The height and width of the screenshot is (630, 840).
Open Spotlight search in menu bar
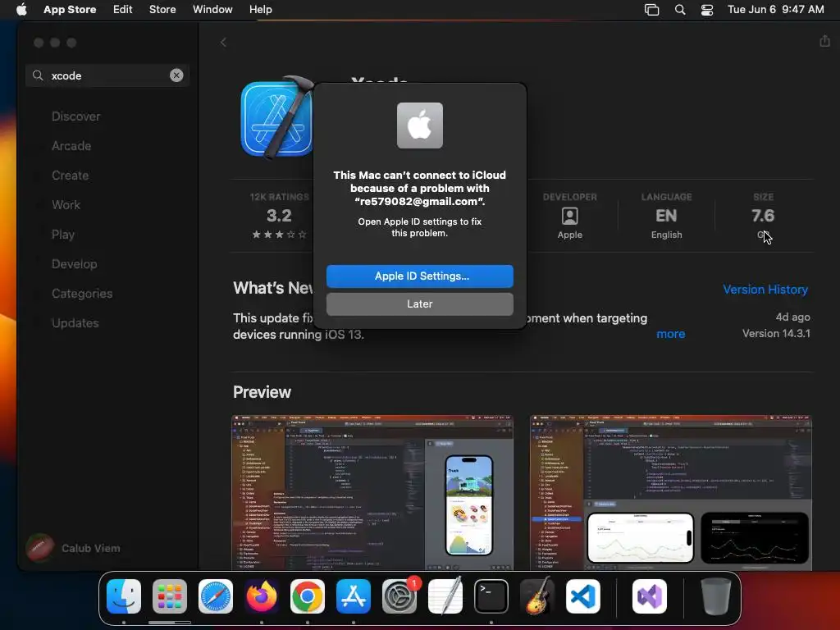click(x=680, y=10)
